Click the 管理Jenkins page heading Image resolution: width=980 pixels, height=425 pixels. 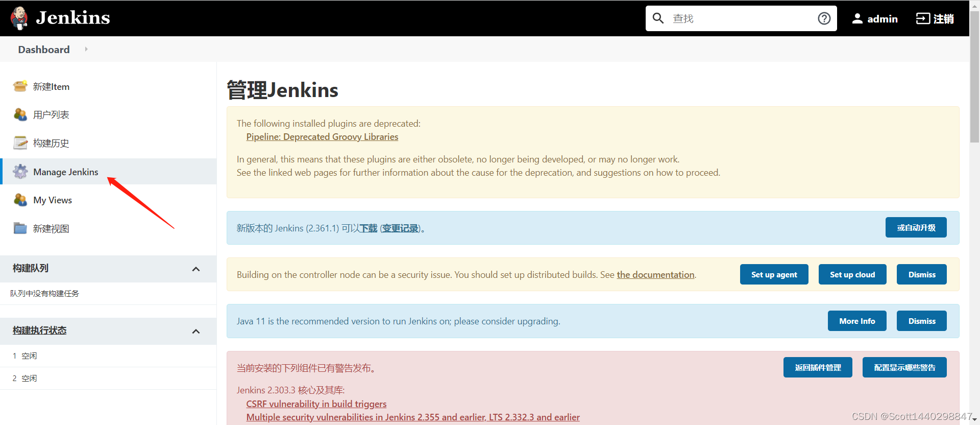(282, 90)
